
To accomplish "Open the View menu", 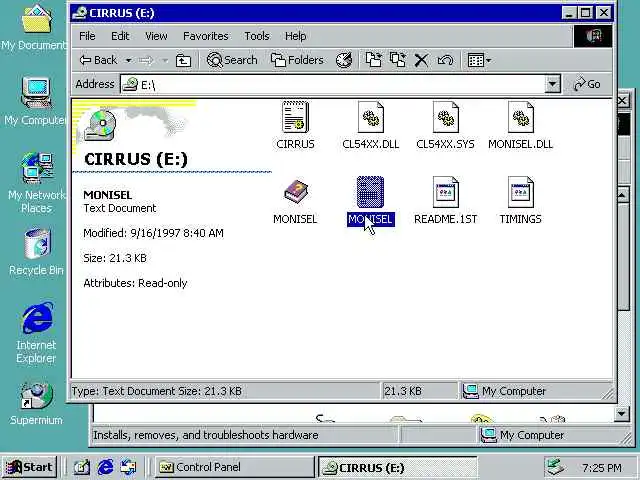I will click(x=156, y=36).
